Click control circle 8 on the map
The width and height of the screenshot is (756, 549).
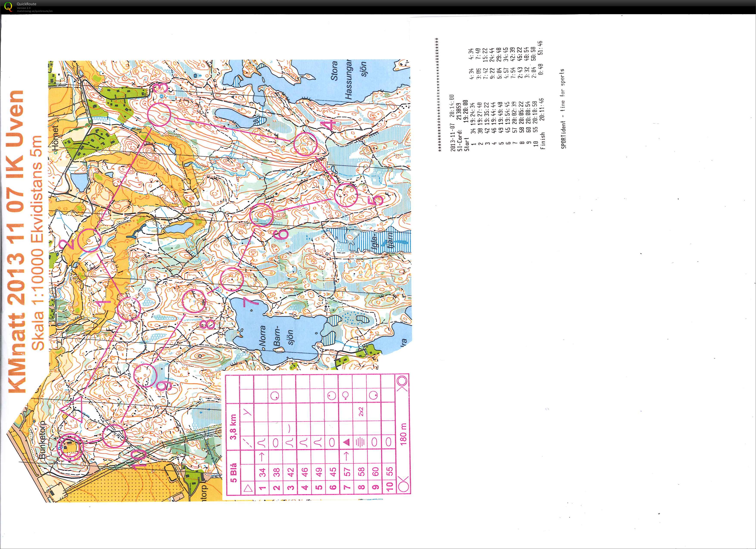(x=194, y=301)
